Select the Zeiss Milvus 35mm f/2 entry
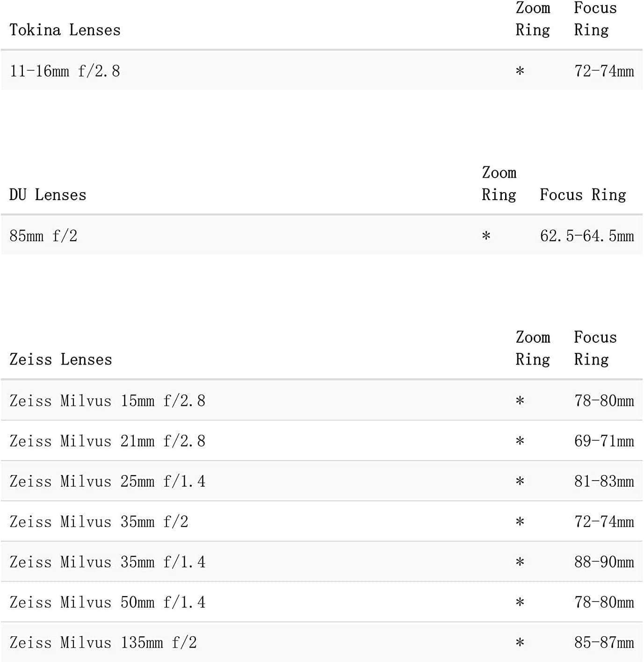The image size is (644, 662). click(x=99, y=522)
